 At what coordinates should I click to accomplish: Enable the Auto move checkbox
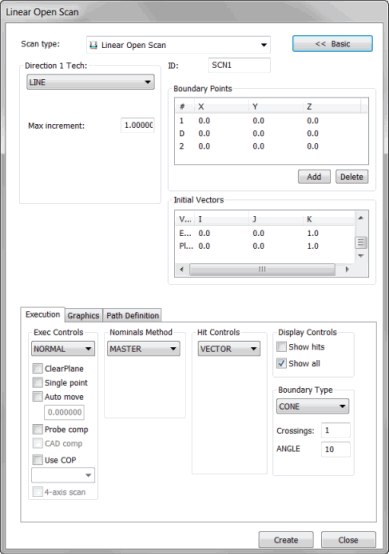tap(37, 396)
